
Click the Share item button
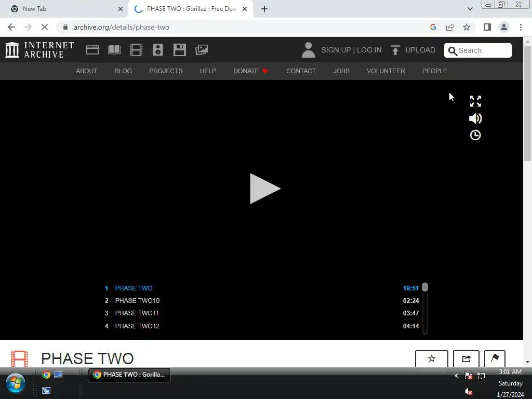point(466,358)
